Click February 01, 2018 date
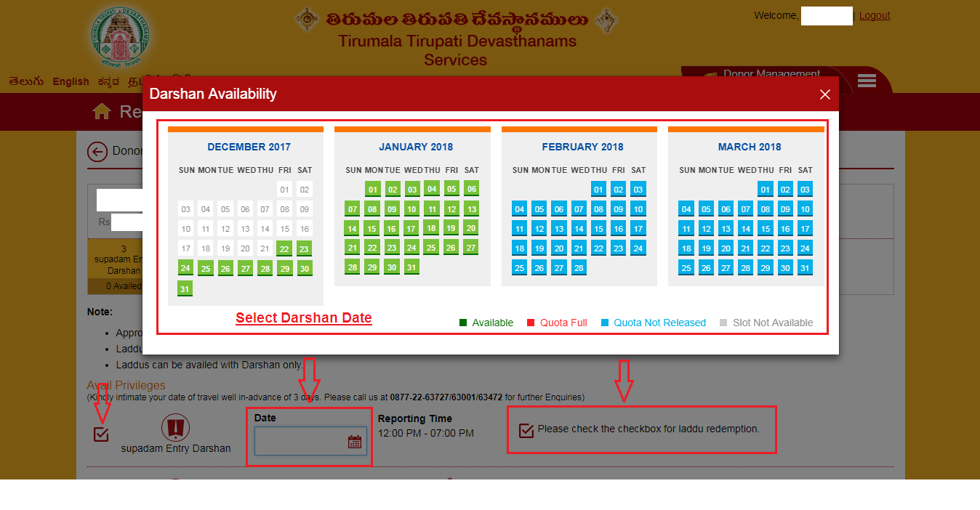The image size is (980, 510). [x=598, y=190]
